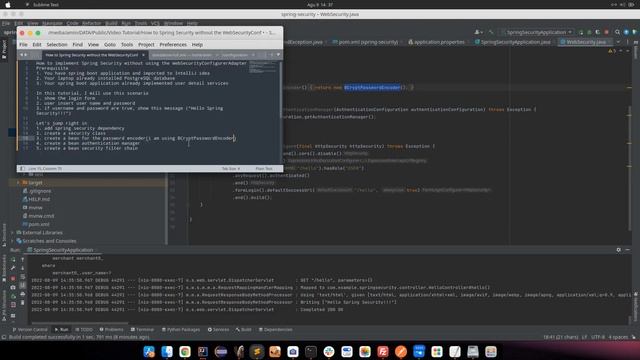Viewport: 640px width, 360px height.
Task: Open the Terminal tool window
Action: [x=142, y=329]
